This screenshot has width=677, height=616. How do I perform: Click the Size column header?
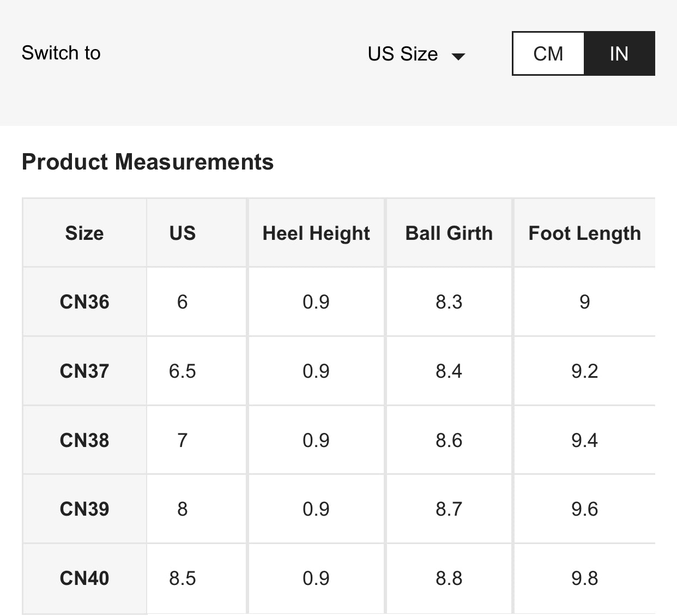[x=84, y=233]
